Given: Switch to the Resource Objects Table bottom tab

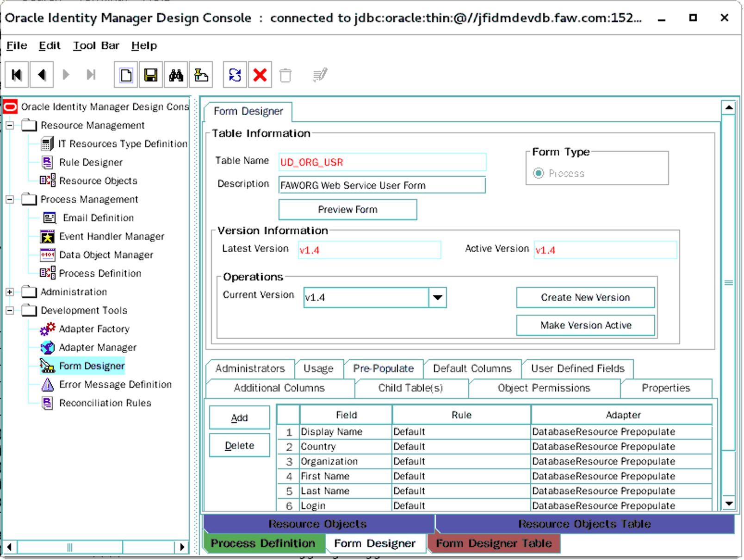Looking at the screenshot, I should [585, 524].
